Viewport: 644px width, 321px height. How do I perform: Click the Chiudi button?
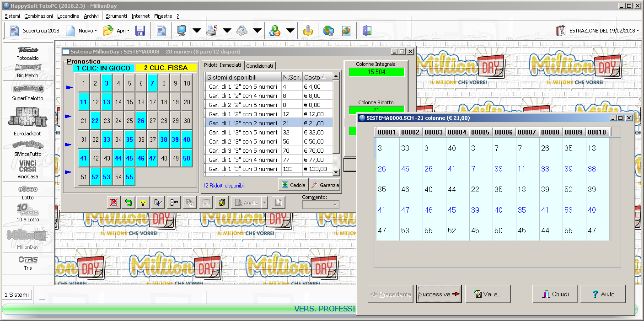click(x=555, y=294)
